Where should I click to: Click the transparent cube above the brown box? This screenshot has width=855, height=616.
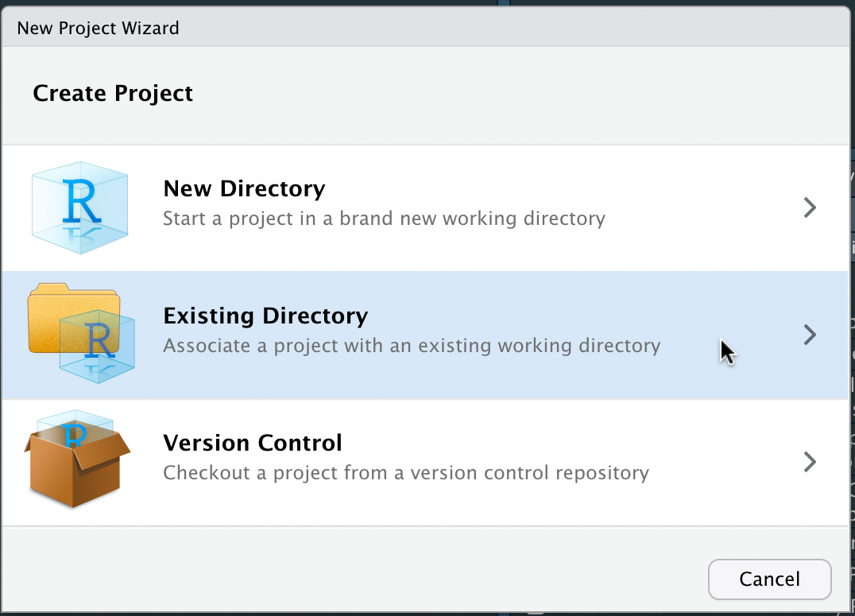(74, 421)
